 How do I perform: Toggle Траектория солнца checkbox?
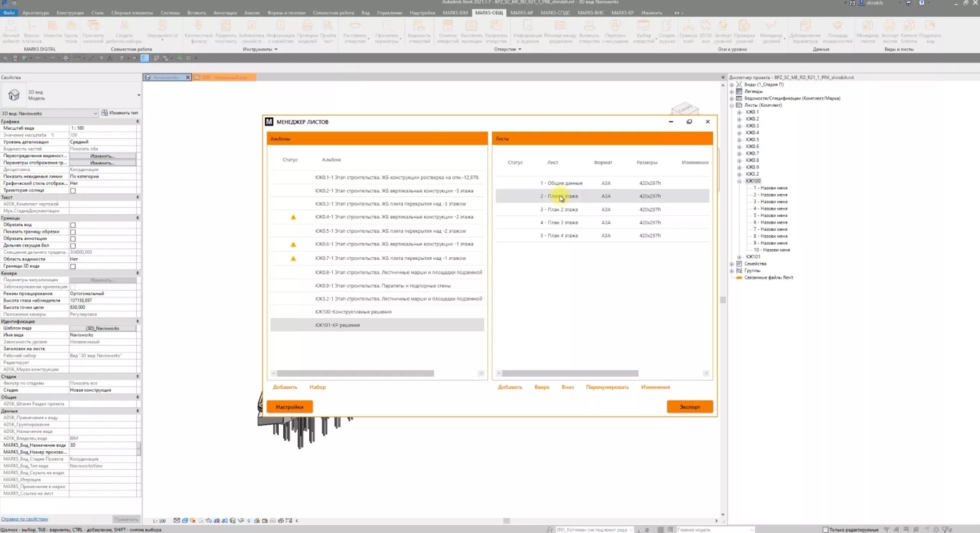tap(73, 191)
